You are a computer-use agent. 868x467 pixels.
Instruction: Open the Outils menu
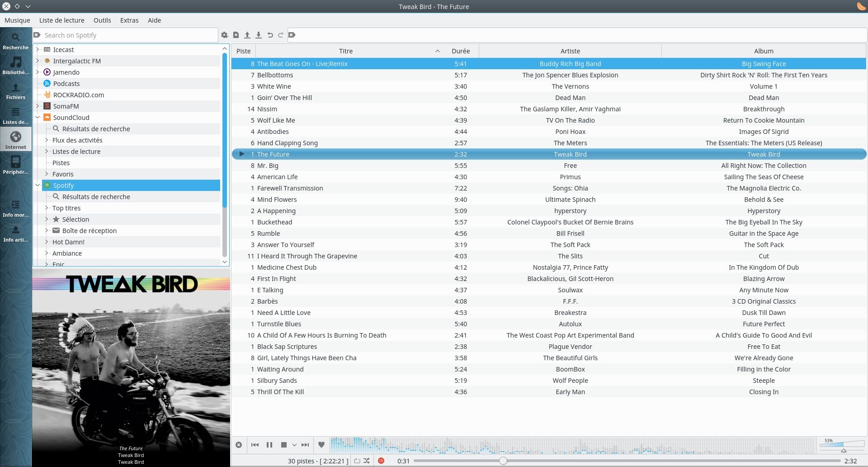[102, 20]
